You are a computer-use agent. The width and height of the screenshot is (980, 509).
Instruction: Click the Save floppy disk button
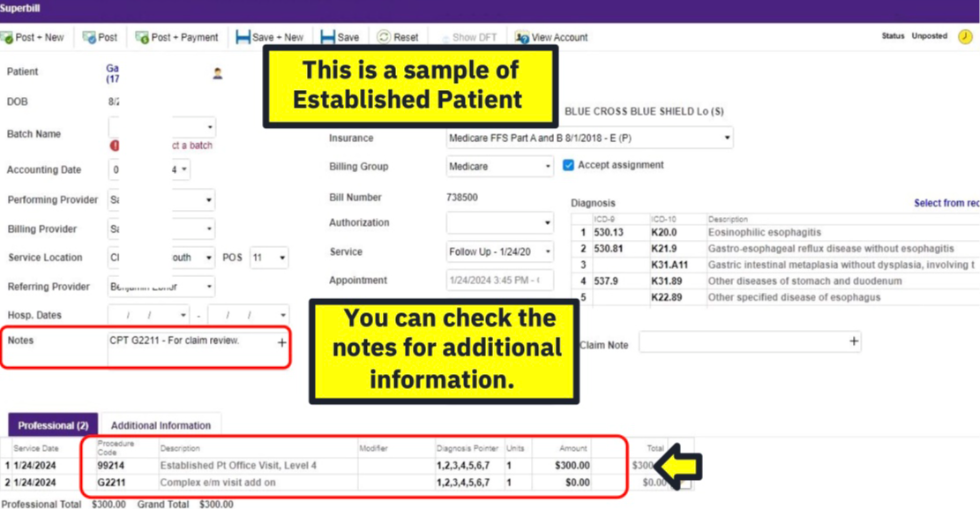(340, 38)
